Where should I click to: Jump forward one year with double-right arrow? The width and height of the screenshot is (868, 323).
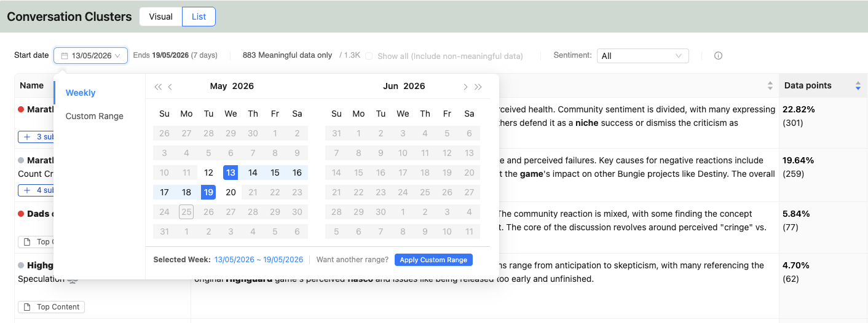(x=478, y=87)
